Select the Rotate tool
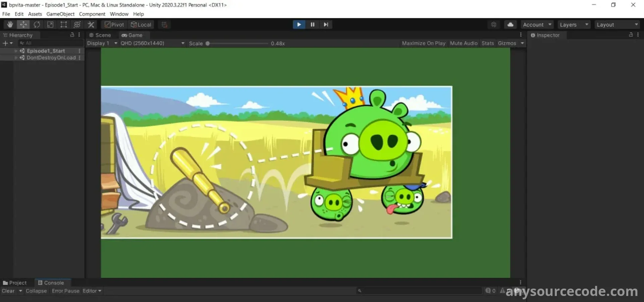This screenshot has width=644, height=302. point(37,24)
